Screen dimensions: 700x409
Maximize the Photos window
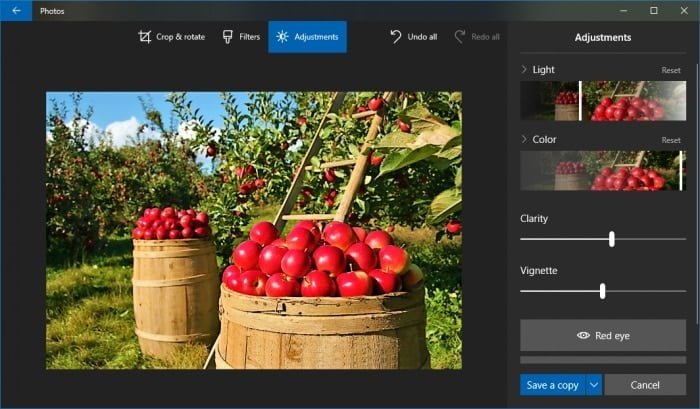coord(654,11)
